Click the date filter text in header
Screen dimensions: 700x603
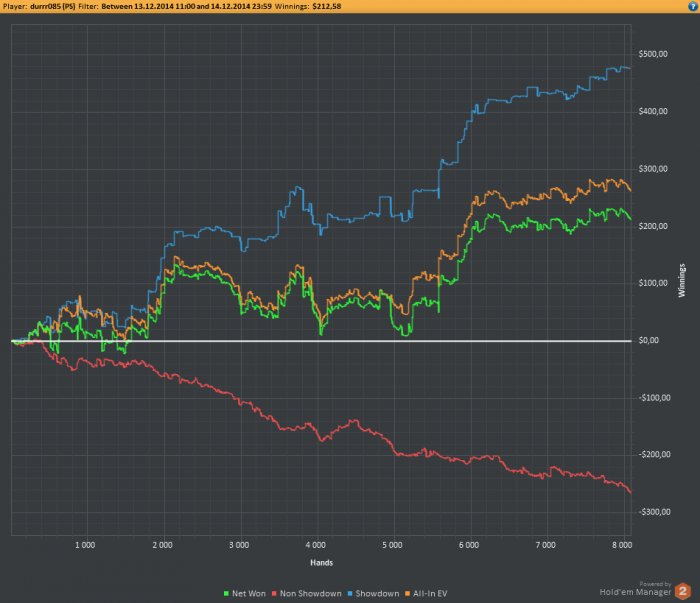[186, 6]
